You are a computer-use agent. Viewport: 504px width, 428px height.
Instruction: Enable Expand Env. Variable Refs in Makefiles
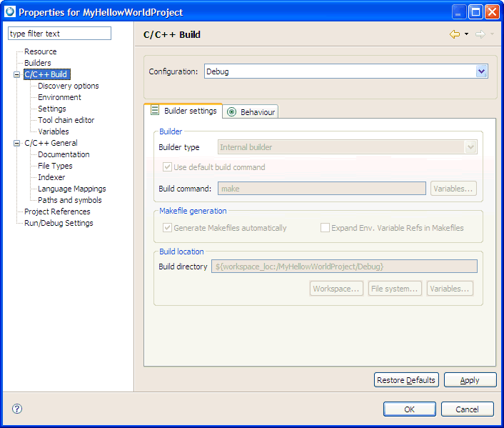tap(326, 228)
